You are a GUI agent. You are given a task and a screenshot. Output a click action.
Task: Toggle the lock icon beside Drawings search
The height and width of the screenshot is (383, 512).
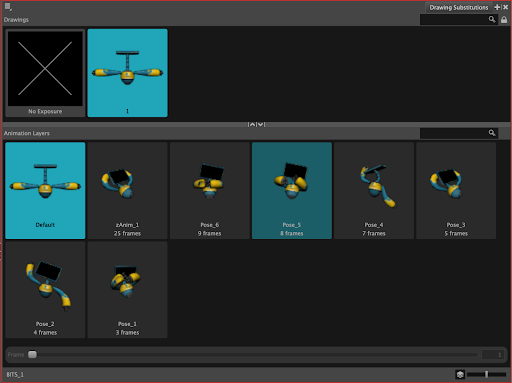point(504,20)
